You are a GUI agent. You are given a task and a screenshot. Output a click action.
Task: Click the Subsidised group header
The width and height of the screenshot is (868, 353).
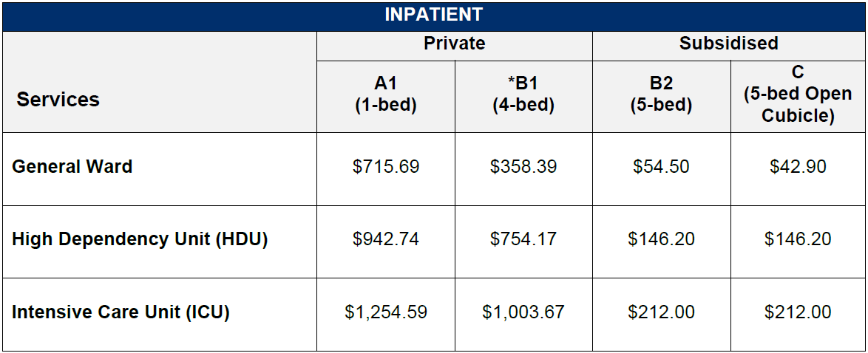(728, 44)
